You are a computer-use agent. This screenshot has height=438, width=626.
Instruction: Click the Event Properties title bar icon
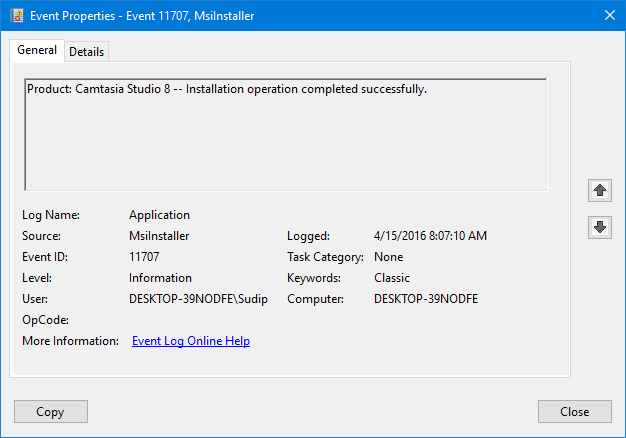[17, 16]
